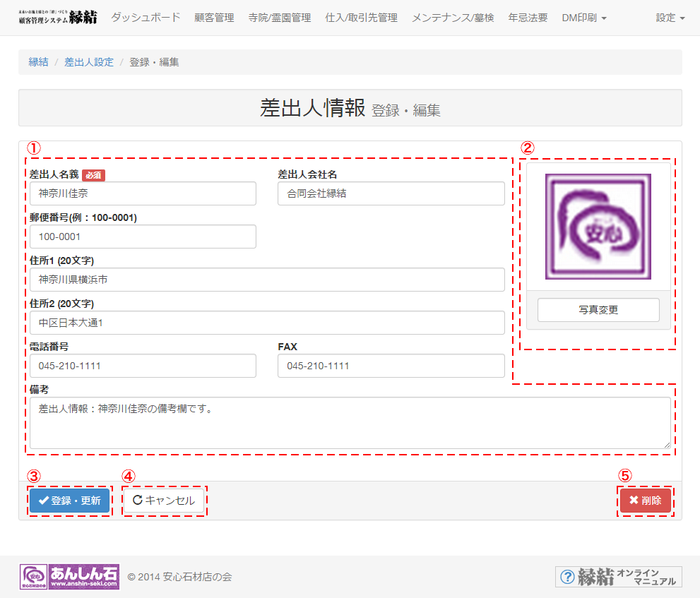This screenshot has height=598, width=700.
Task: Click into the 備考 text area
Action: (350, 422)
